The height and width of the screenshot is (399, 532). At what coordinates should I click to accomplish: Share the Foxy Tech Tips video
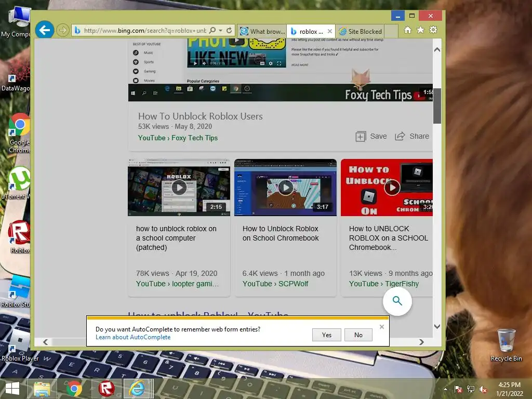pyautogui.click(x=412, y=137)
